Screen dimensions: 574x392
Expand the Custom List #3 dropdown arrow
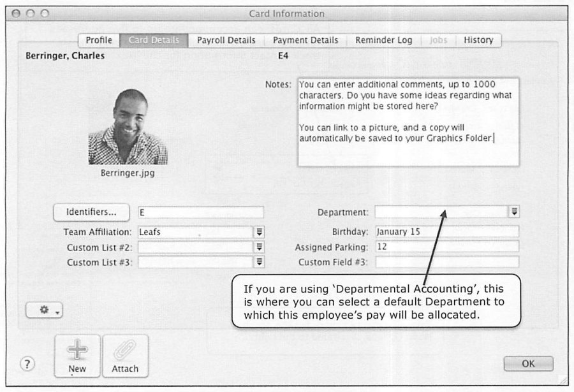pos(259,262)
